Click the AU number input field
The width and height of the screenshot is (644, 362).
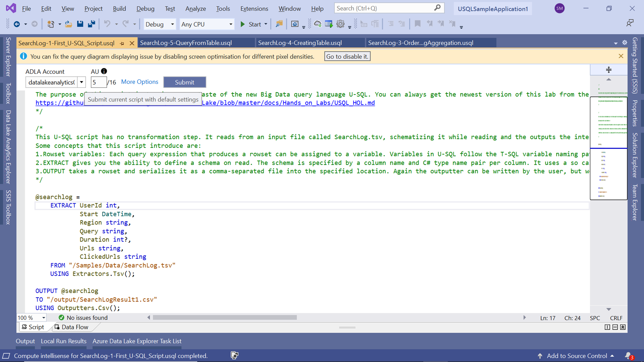[x=98, y=82]
